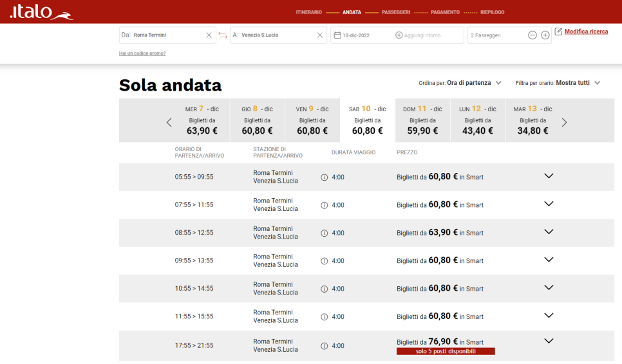
Task: Go to the ANDATA step
Action: 352,12
